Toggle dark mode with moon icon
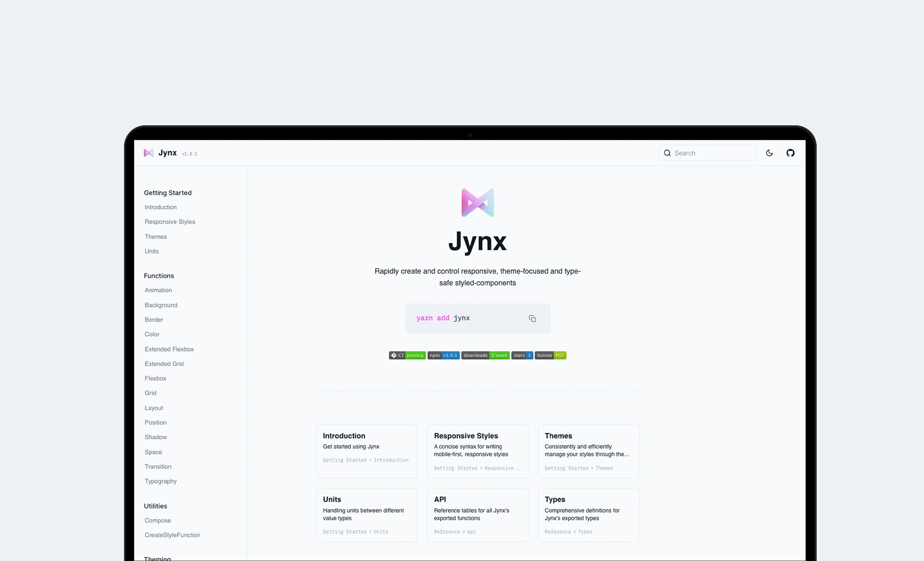924x561 pixels. 769,153
